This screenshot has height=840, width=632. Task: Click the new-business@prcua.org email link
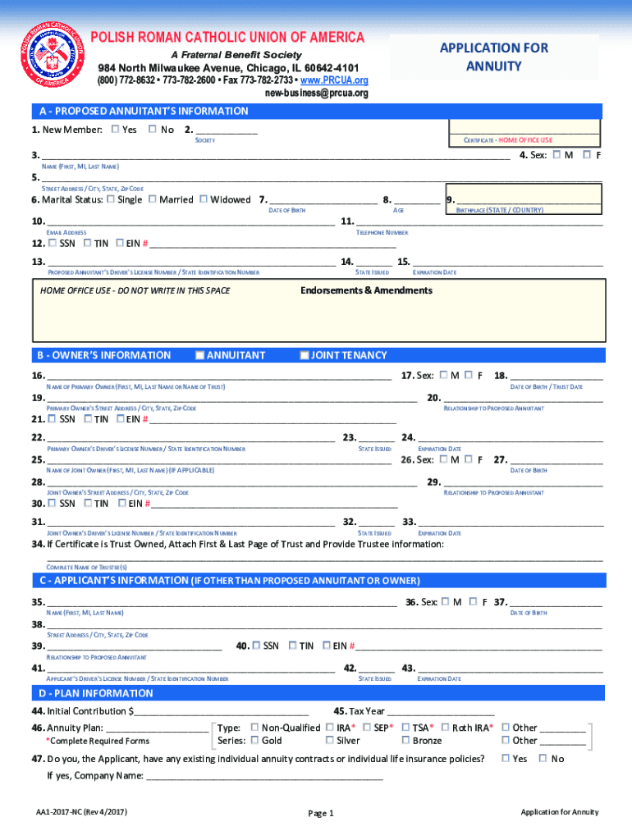[316, 93]
